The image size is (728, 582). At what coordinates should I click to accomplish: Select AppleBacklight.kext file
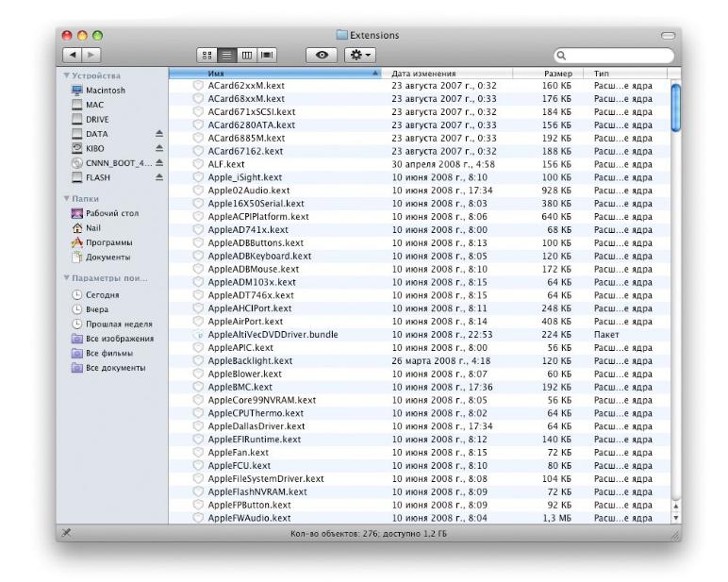tap(420, 360)
